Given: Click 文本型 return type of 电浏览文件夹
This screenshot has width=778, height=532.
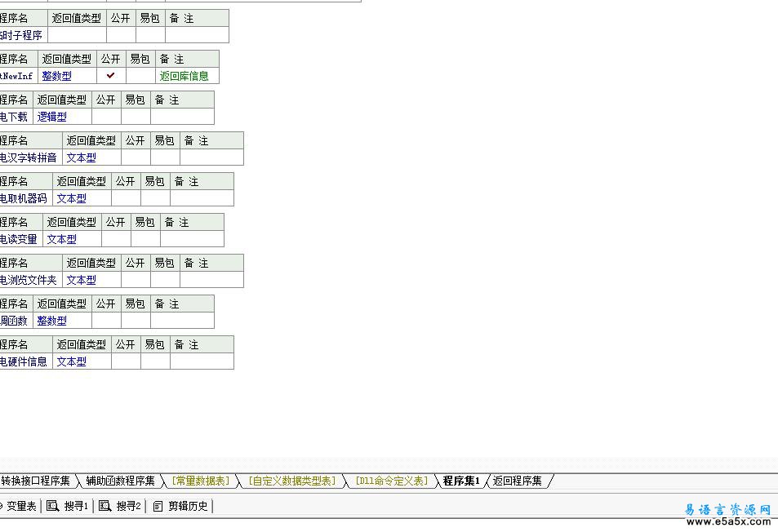Looking at the screenshot, I should [81, 280].
